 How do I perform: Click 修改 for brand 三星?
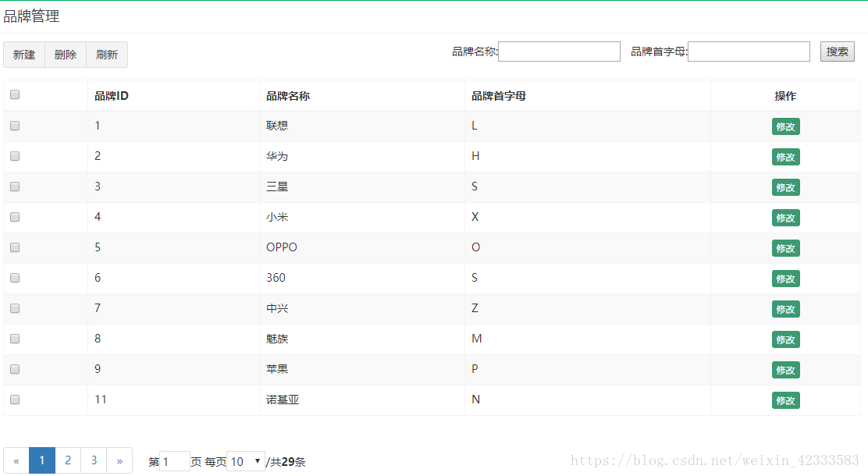pos(785,187)
